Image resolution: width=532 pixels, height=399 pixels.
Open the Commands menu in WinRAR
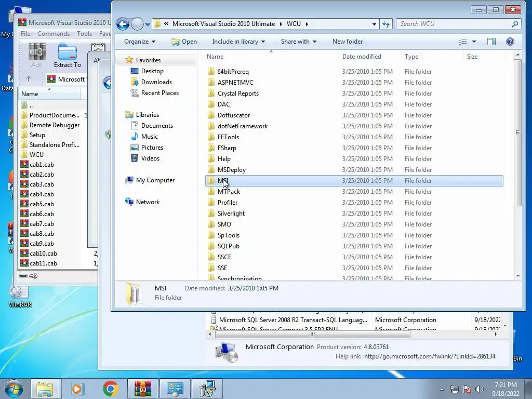point(54,34)
